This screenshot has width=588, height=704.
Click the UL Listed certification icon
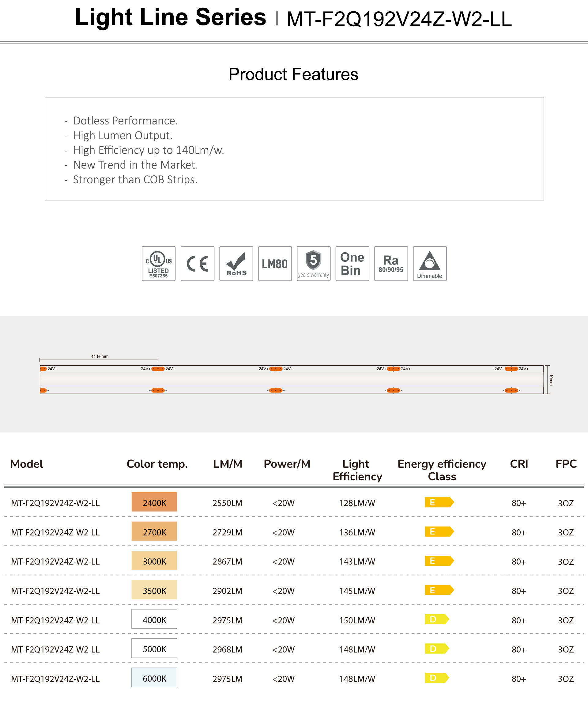[158, 264]
